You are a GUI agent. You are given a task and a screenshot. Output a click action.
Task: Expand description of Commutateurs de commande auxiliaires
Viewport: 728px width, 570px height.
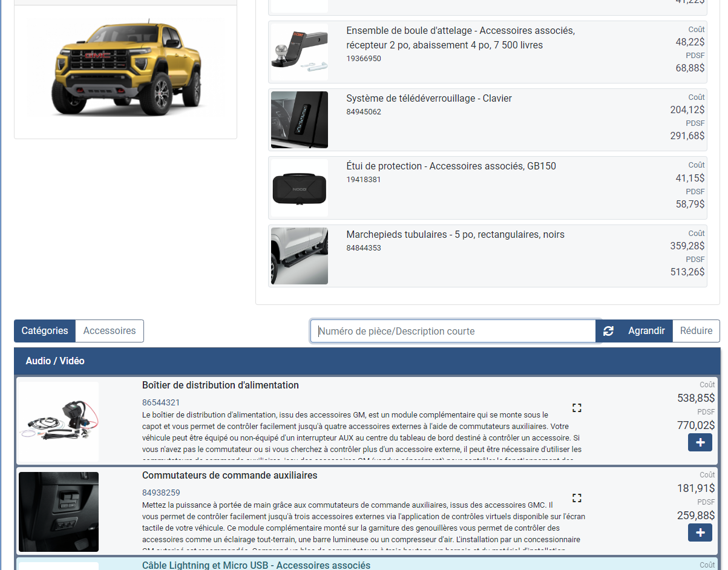click(577, 498)
